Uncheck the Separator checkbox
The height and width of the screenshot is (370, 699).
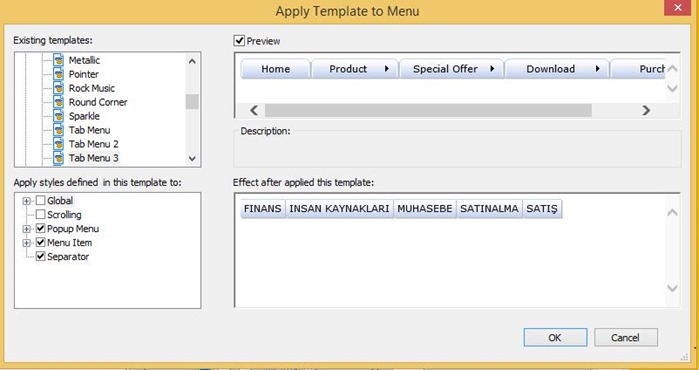pyautogui.click(x=41, y=256)
